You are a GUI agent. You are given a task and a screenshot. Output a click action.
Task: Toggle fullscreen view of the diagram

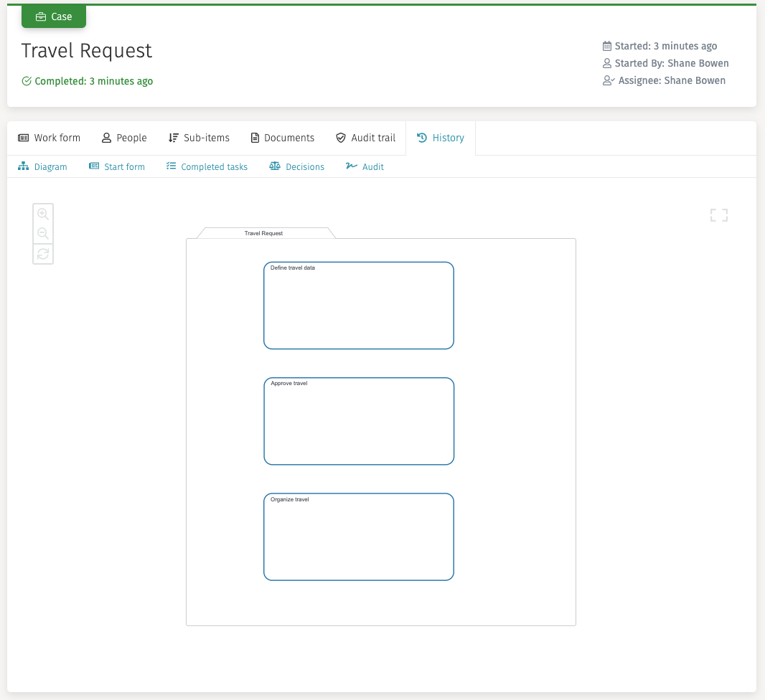click(x=718, y=214)
